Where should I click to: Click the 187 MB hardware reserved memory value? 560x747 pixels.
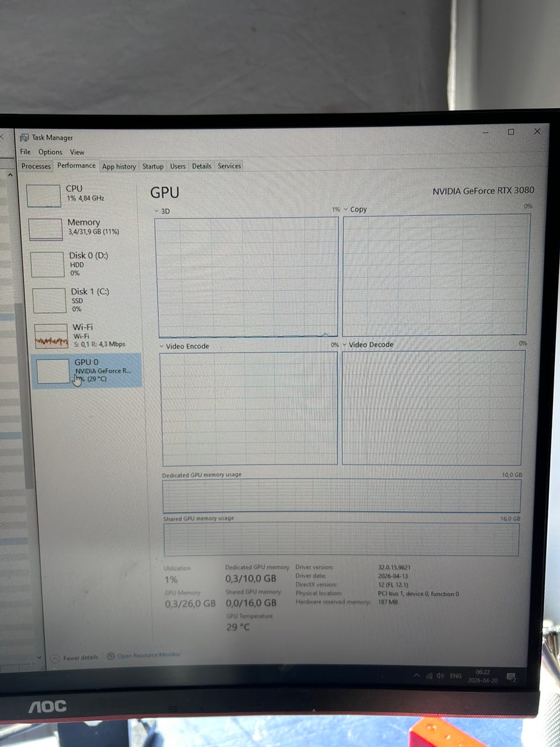(x=388, y=602)
